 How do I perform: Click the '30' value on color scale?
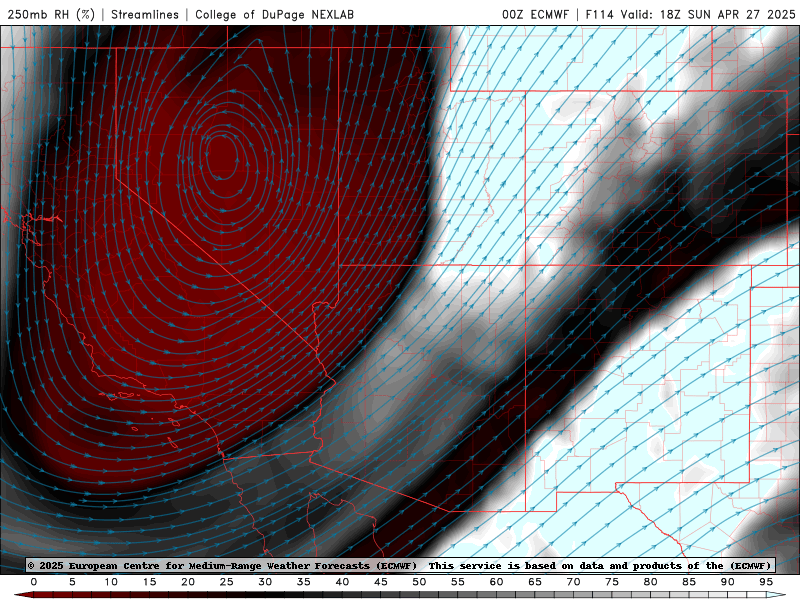(x=265, y=582)
